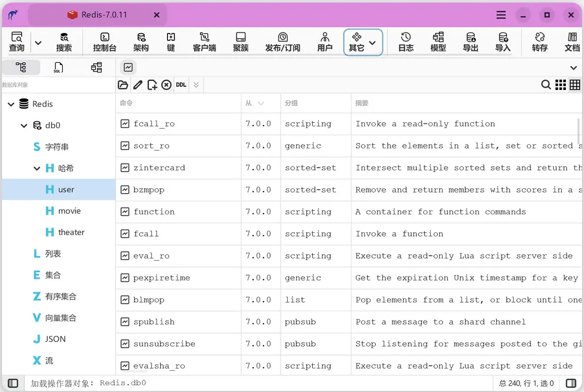
Task: Open the 转存 dump tool
Action: click(540, 41)
